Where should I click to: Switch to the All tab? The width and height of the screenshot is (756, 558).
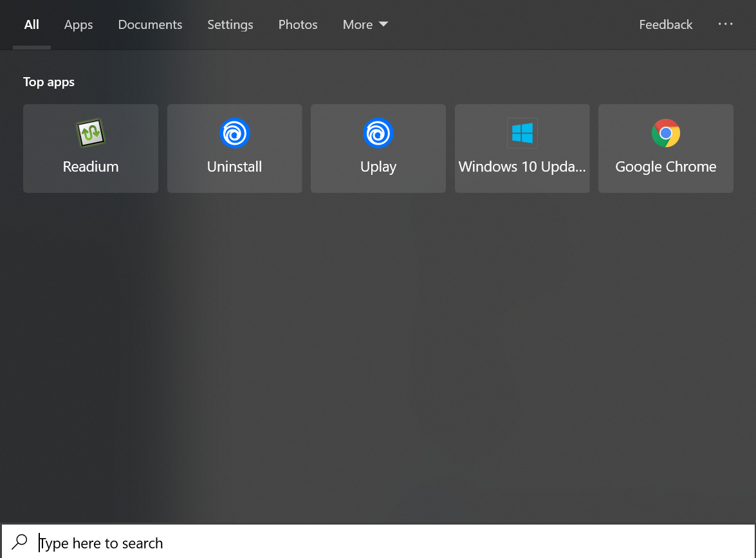click(32, 24)
